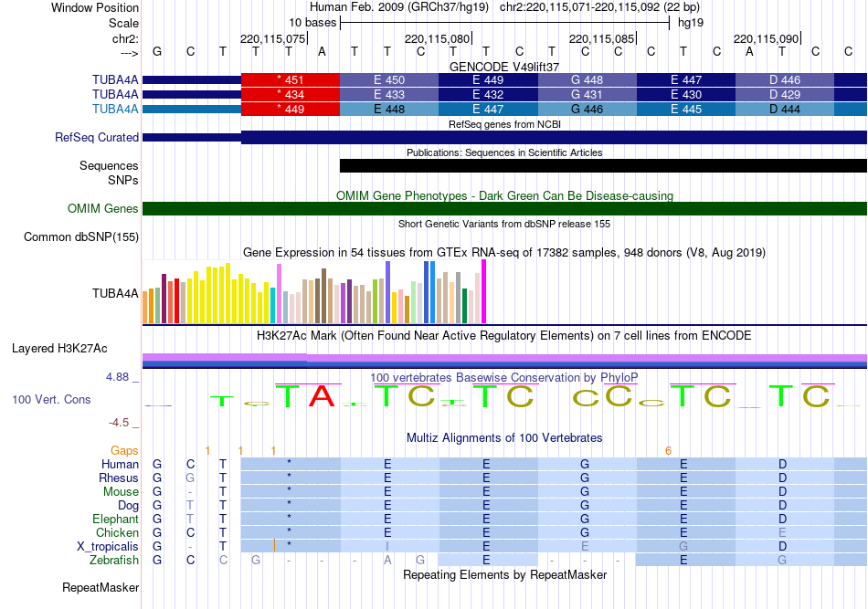Click the orange gap count 6
This screenshot has width=868, height=609.
pos(668,451)
